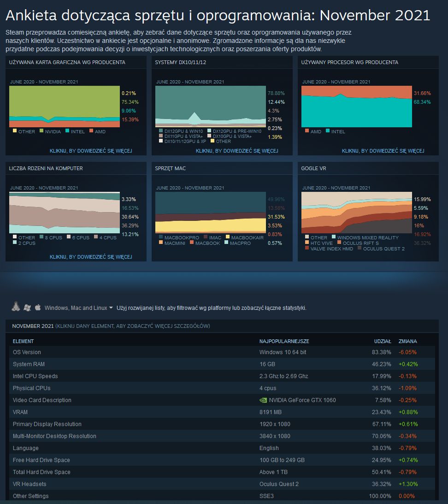Viewport: 448px width, 504px height.
Task: Click the 8 CPUS legend swatch
Action: click(41, 237)
